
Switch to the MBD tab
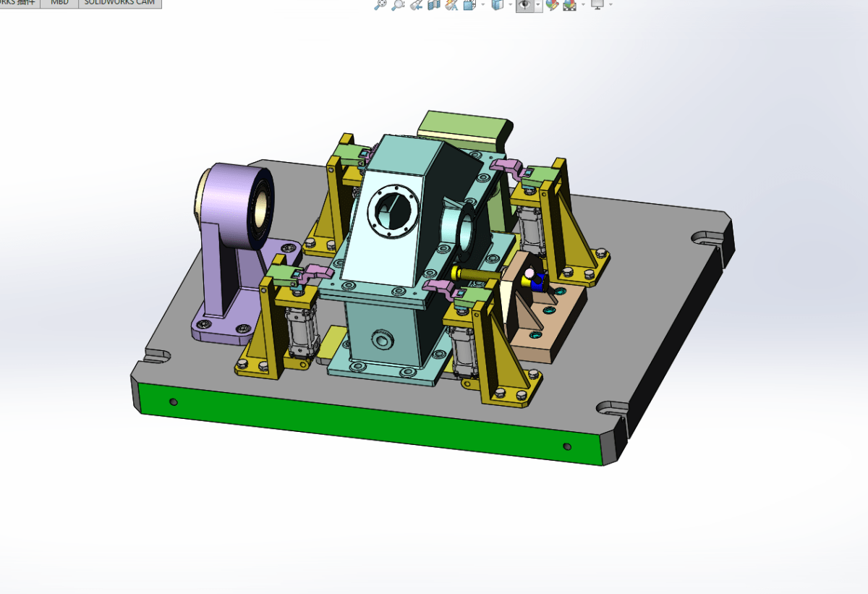59,3
